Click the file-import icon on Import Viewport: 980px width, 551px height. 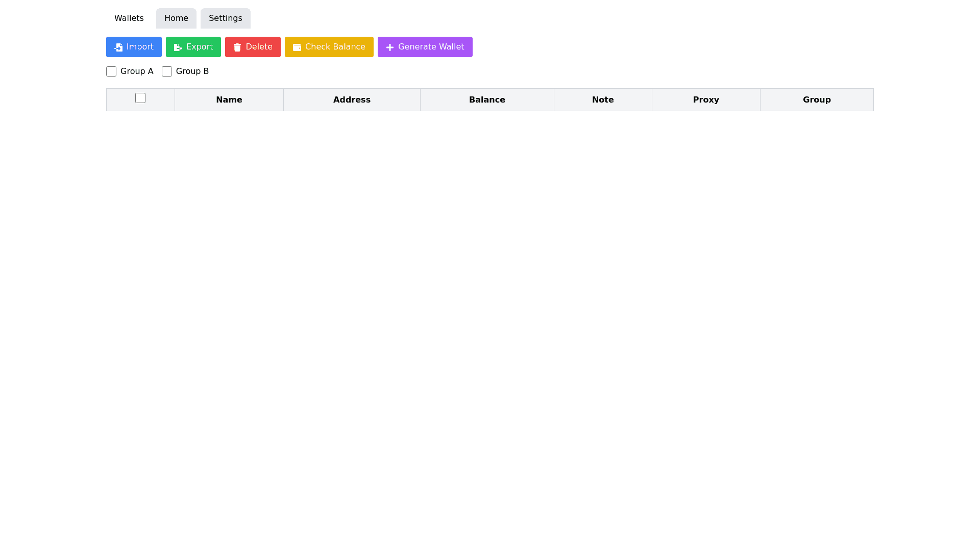(x=118, y=47)
